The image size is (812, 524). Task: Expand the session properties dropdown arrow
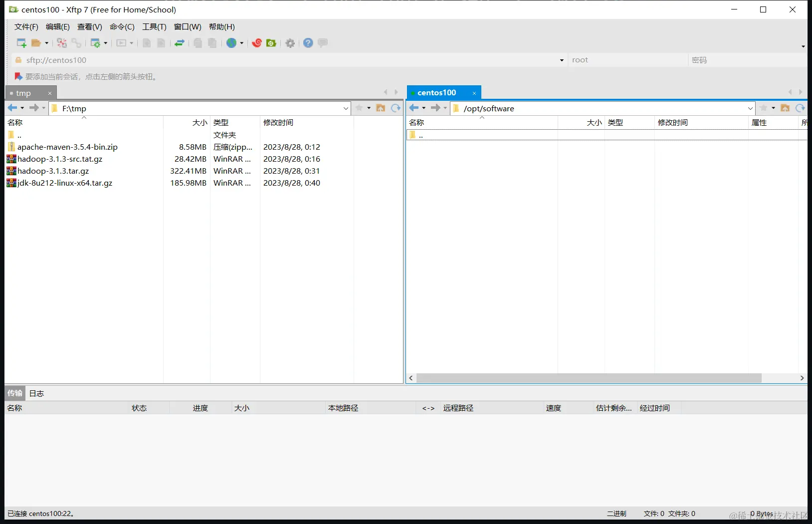(106, 43)
